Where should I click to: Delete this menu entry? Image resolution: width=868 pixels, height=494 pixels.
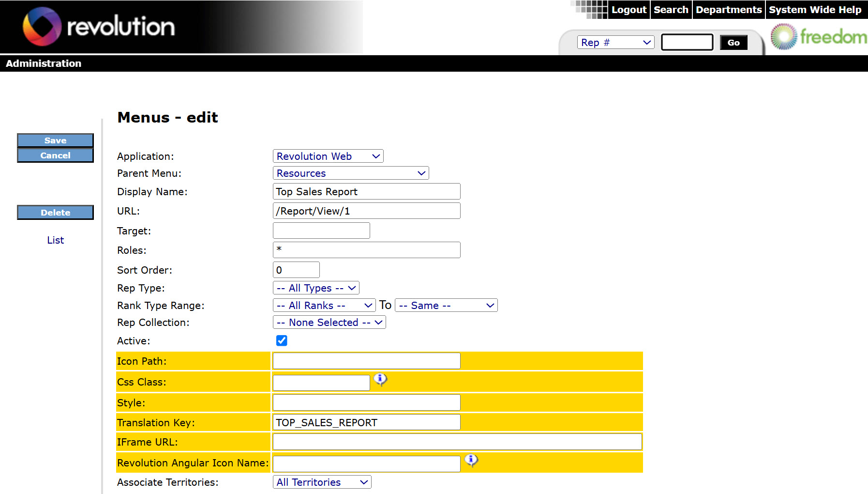(x=55, y=212)
